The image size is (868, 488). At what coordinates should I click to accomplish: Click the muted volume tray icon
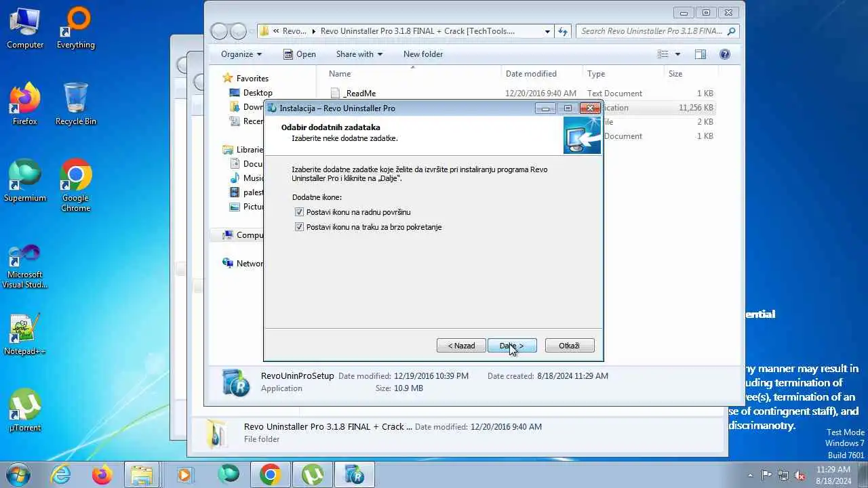[x=800, y=475]
